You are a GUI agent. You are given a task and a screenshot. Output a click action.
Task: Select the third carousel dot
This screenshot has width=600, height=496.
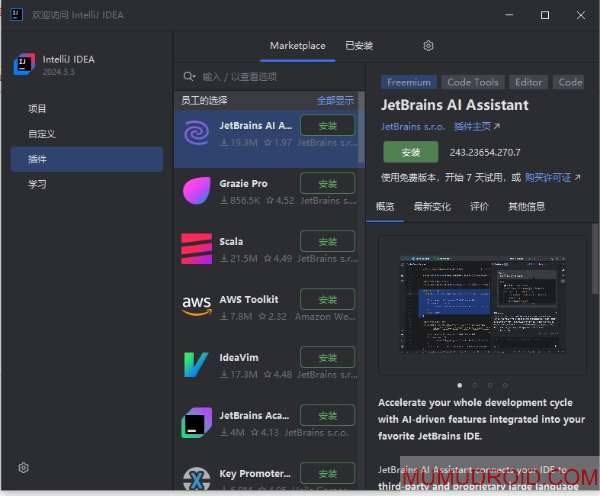point(490,385)
